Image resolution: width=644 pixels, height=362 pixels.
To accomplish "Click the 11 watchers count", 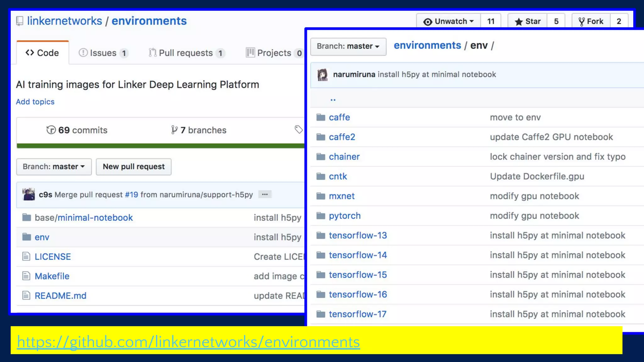I will coord(491,21).
